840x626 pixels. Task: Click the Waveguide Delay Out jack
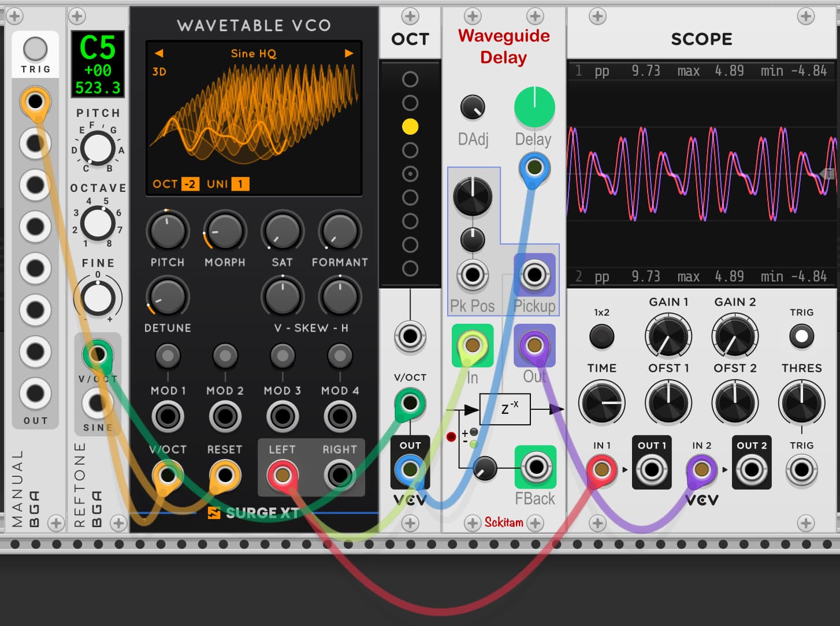pos(534,346)
